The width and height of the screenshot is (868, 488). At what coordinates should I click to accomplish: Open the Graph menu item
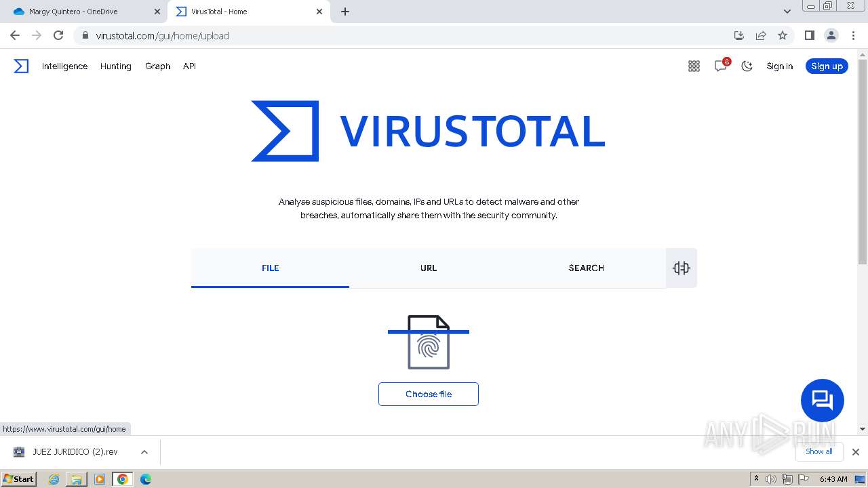(x=157, y=66)
